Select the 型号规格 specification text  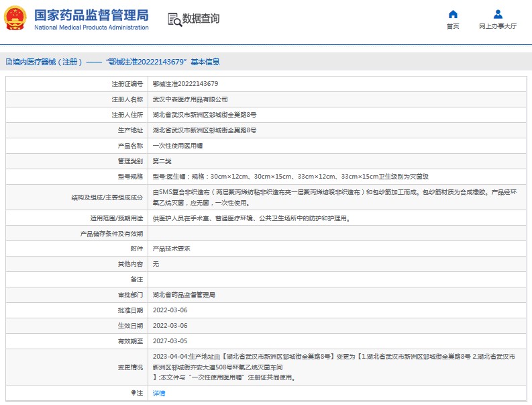pos(290,177)
